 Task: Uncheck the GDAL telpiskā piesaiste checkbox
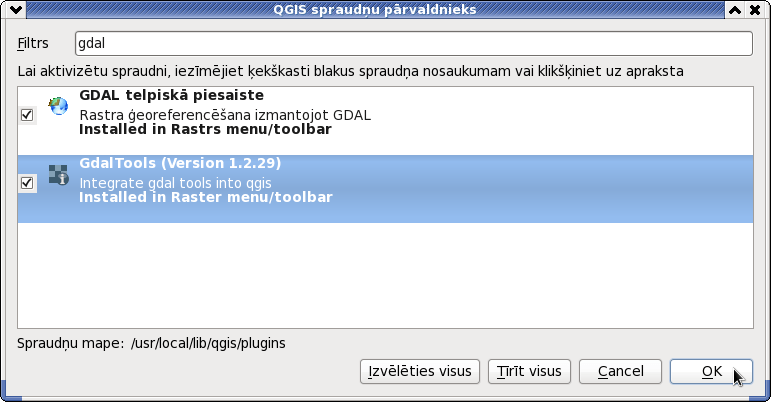click(x=27, y=115)
